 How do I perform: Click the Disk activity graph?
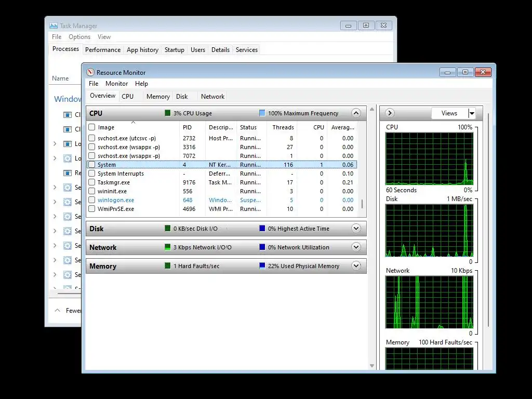429,230
